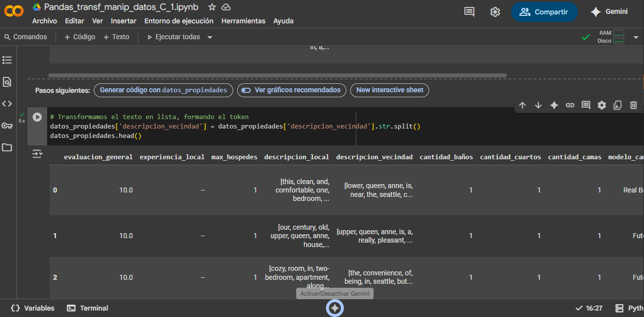Image resolution: width=644 pixels, height=317 pixels.
Task: Click Gemini sparkle in cell toolbar
Action: [554, 105]
